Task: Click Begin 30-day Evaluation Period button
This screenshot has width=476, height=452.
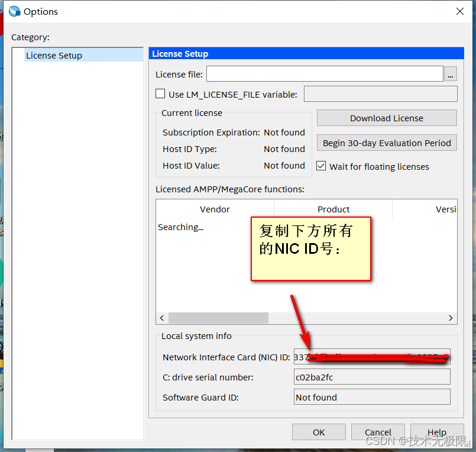Action: click(387, 143)
